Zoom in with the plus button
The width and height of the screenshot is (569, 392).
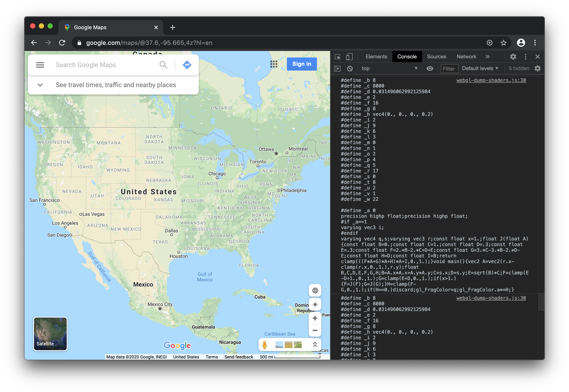(x=315, y=318)
